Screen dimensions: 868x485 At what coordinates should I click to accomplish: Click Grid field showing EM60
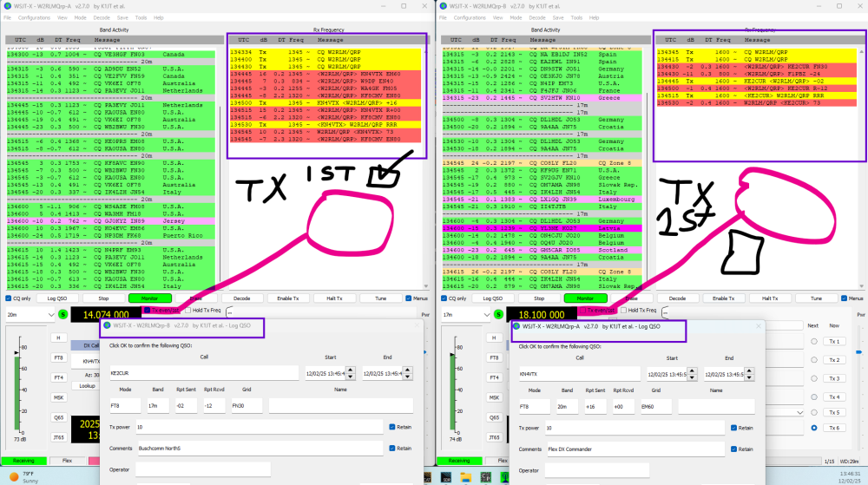click(656, 406)
